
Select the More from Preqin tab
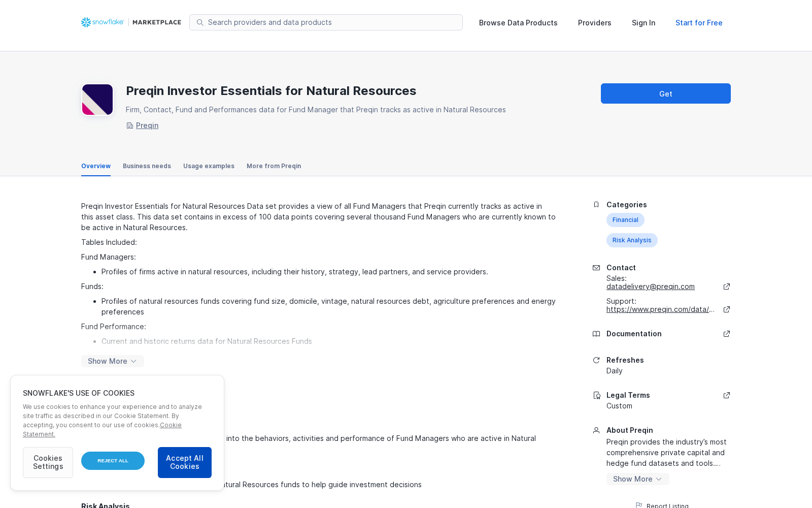[x=274, y=166]
